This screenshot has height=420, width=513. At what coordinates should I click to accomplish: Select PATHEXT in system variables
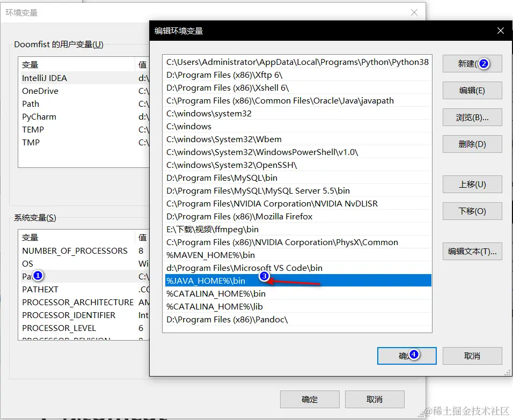click(84, 290)
